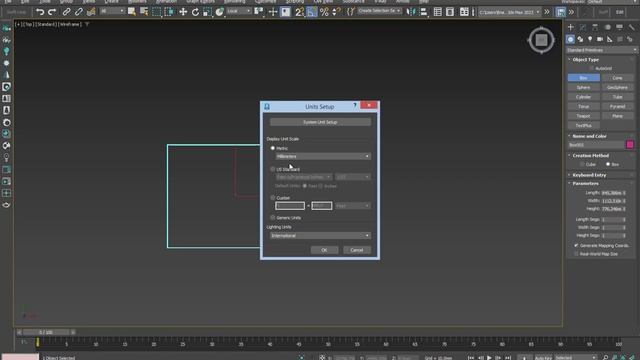Switch to Modify tab in command panel
Viewport: 640px width, 360px height.
[x=583, y=27]
